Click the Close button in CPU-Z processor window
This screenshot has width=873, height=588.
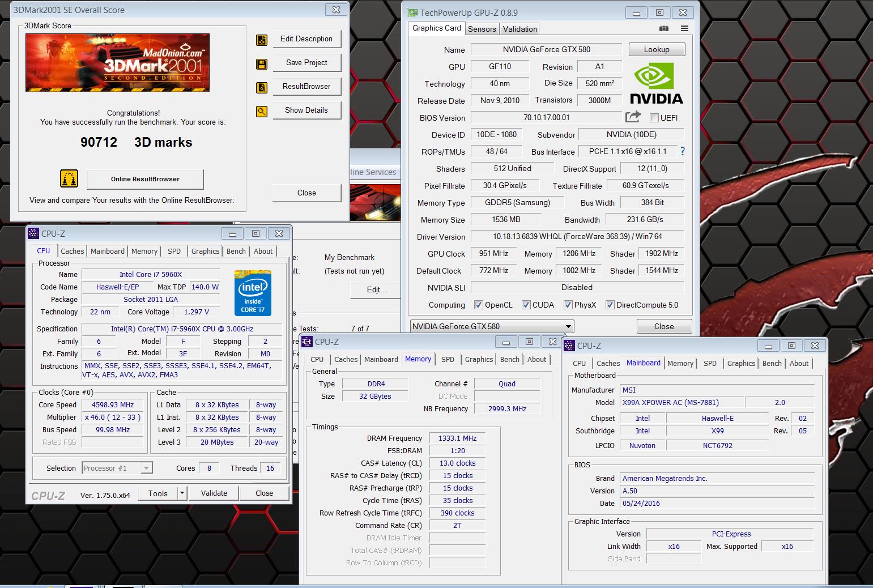coord(264,493)
